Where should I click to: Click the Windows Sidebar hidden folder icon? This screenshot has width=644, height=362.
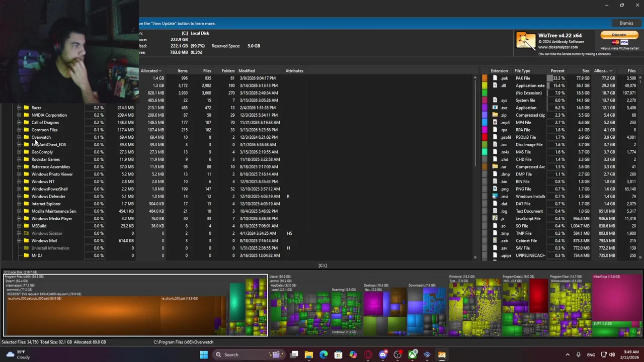(26, 233)
